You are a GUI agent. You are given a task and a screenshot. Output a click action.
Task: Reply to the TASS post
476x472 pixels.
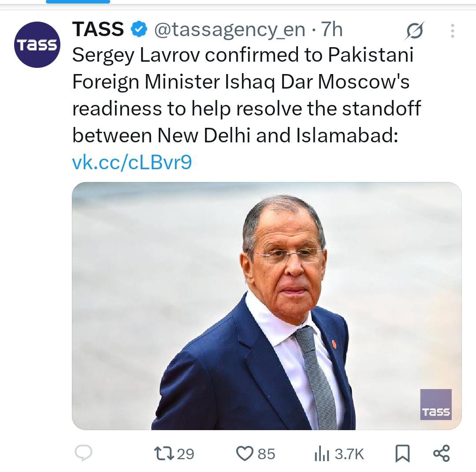coord(83,453)
